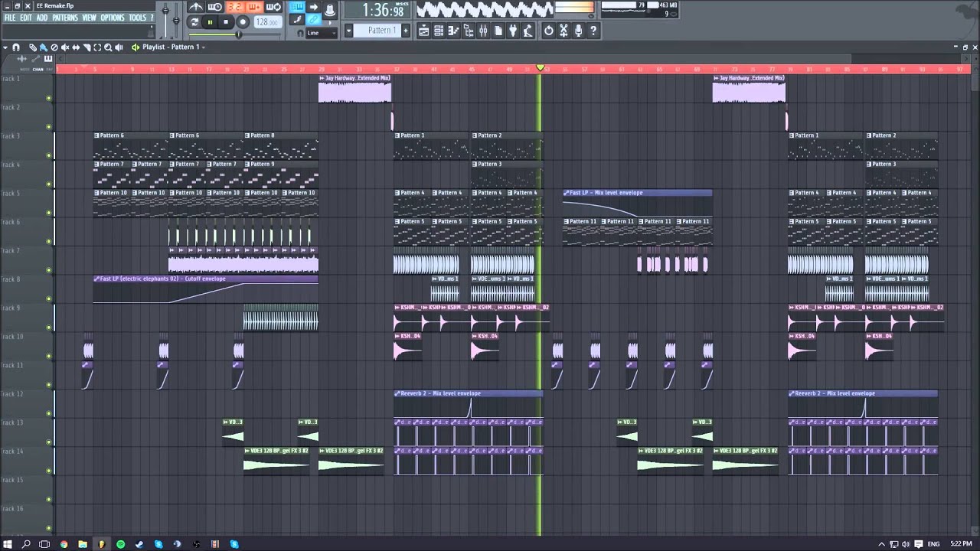Open the PATTERNS menu
Viewport: 980px width, 551px height.
(65, 18)
